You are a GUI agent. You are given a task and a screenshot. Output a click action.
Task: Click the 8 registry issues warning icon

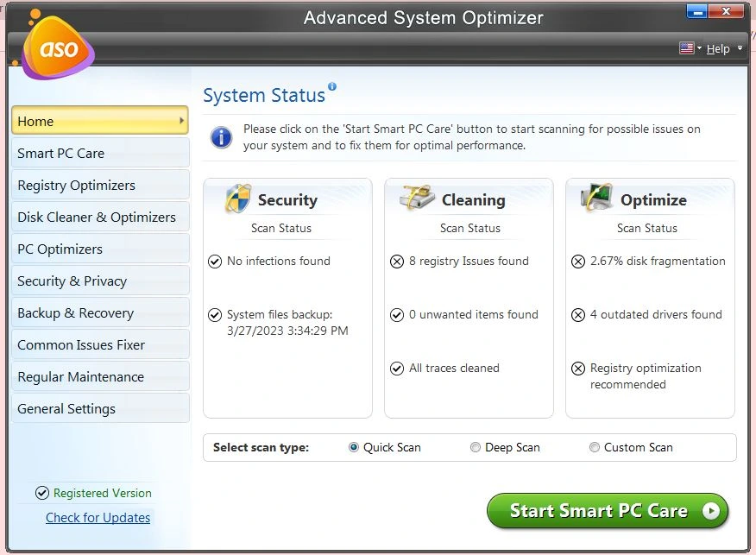point(397,262)
